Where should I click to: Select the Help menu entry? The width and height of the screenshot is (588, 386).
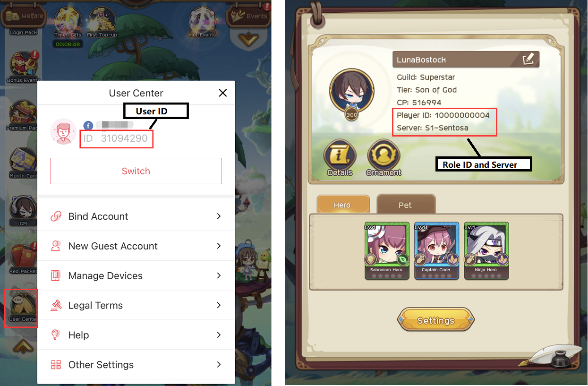click(x=136, y=335)
